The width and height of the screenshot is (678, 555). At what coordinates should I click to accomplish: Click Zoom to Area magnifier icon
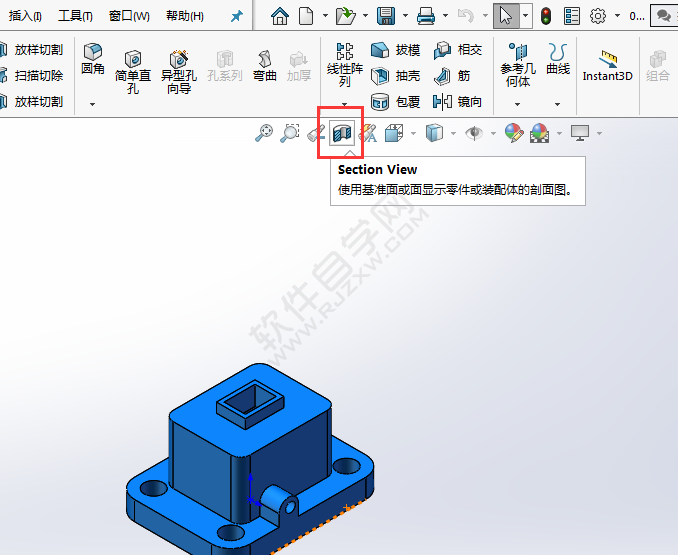point(290,133)
